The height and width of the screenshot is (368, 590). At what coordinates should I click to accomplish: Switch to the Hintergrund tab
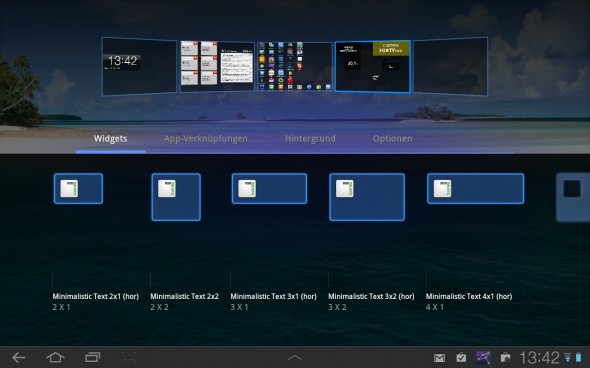tap(310, 138)
